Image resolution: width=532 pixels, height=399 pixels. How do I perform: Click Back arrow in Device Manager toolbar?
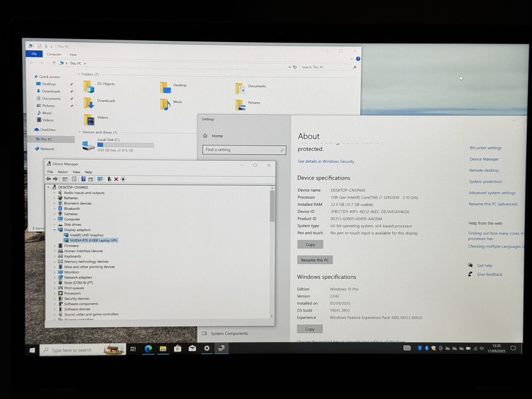[48, 179]
